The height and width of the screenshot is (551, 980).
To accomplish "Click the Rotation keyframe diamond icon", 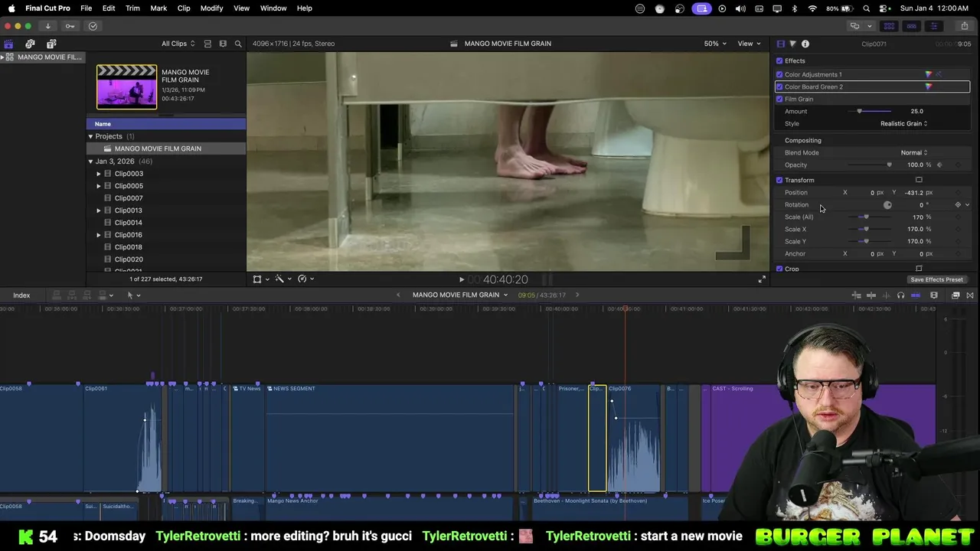I will click(958, 205).
